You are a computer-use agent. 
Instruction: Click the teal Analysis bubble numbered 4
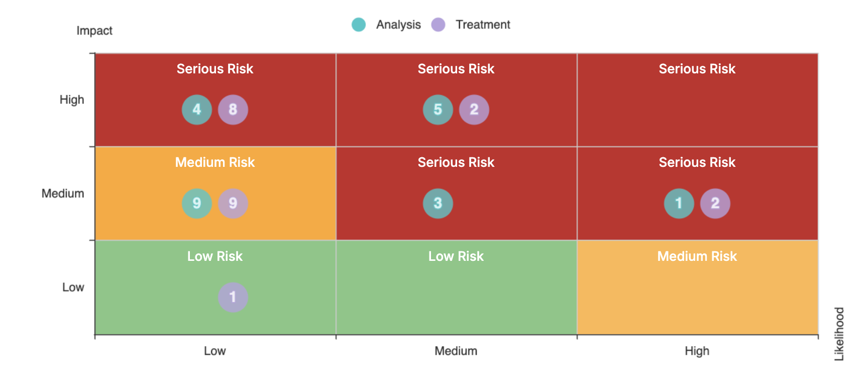196,110
